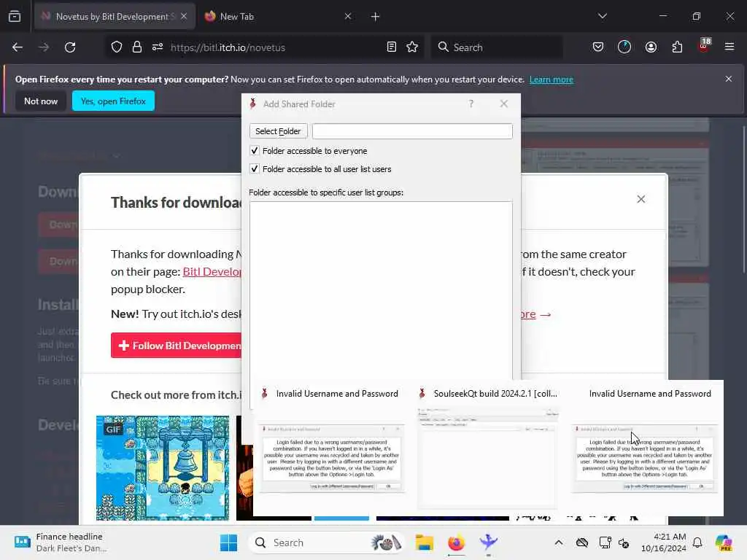This screenshot has height=560, width=747.
Task: Click the SoulseekQt bird taskbar icon
Action: [x=488, y=542]
